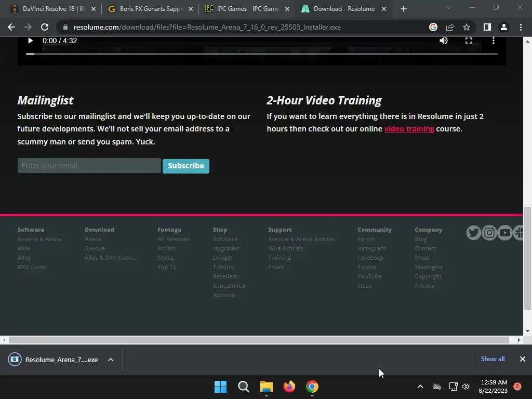Open the notification center badge
The width and height of the screenshot is (532, 399).
point(517,387)
